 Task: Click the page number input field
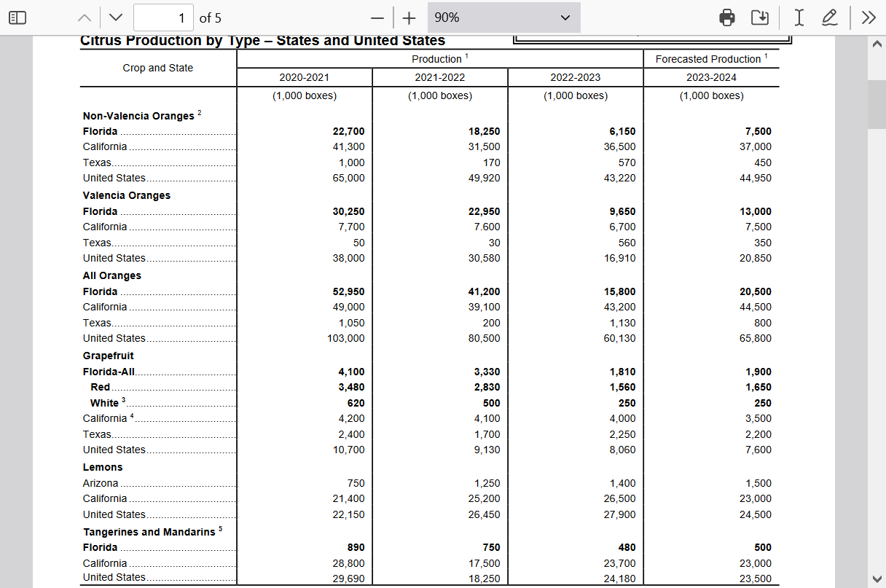(x=163, y=17)
